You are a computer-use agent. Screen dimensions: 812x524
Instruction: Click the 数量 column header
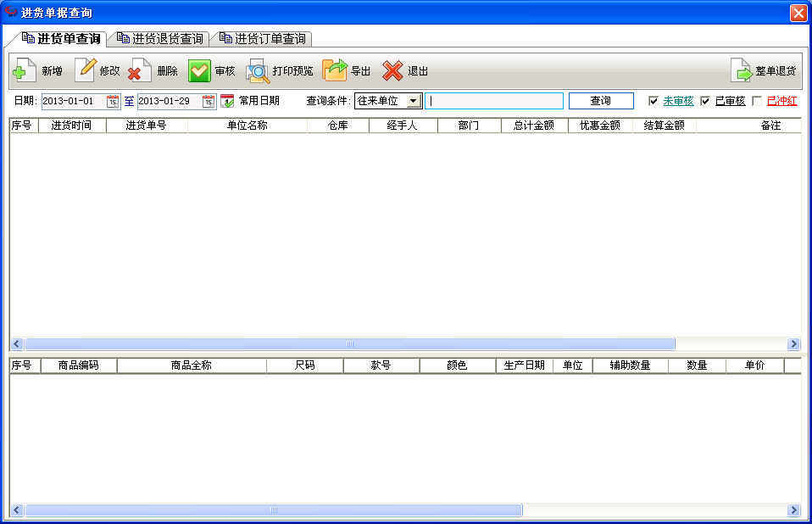[x=697, y=365]
